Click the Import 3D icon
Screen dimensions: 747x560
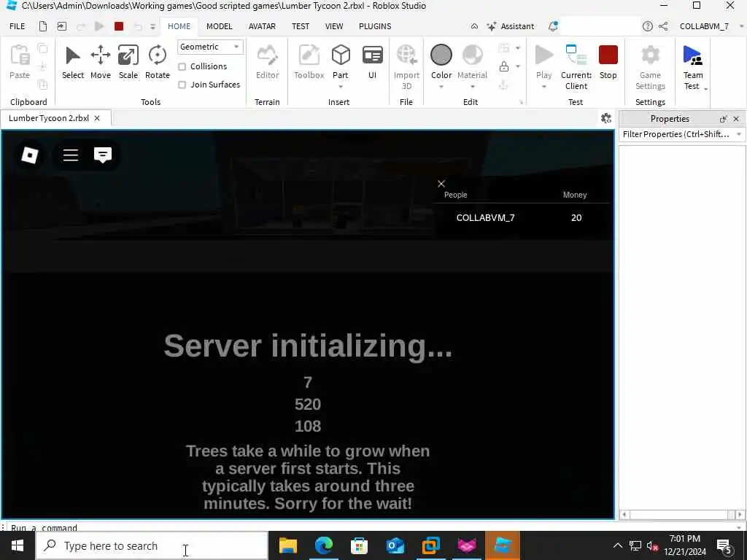coord(406,55)
